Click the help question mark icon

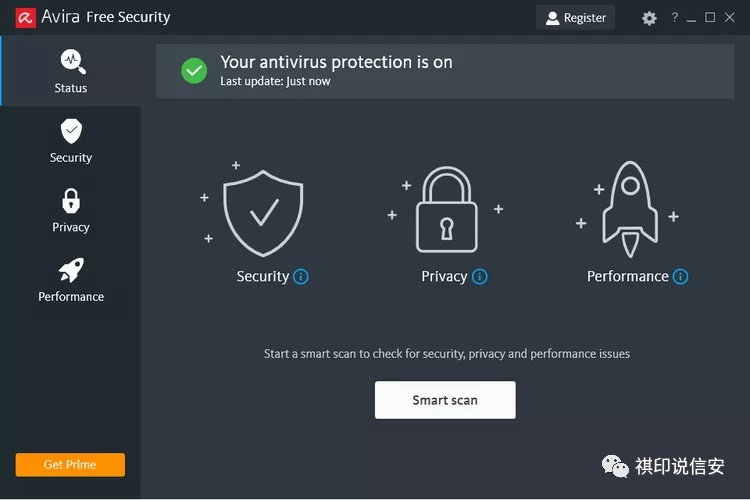[x=675, y=18]
